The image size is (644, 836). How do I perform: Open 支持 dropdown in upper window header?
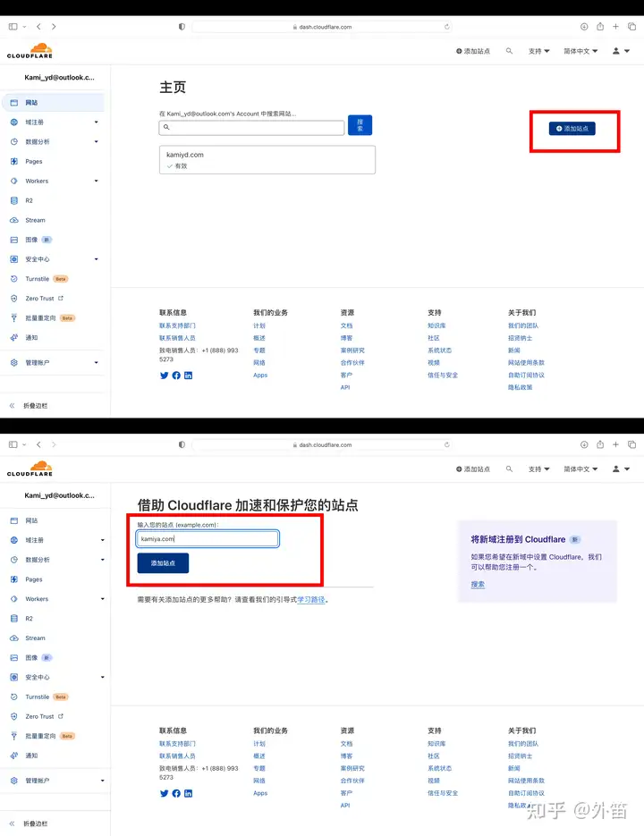[x=538, y=51]
